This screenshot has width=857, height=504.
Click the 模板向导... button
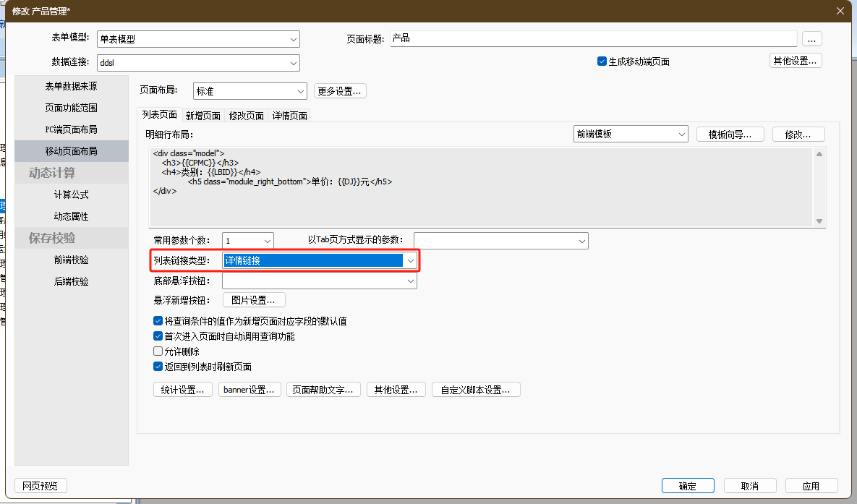[730, 134]
